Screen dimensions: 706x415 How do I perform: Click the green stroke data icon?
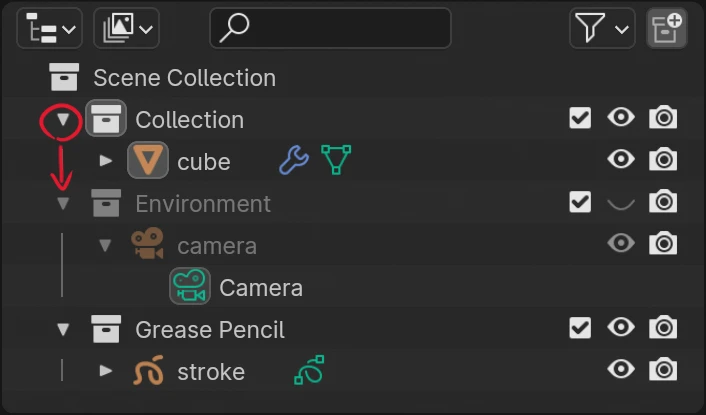[x=309, y=371]
